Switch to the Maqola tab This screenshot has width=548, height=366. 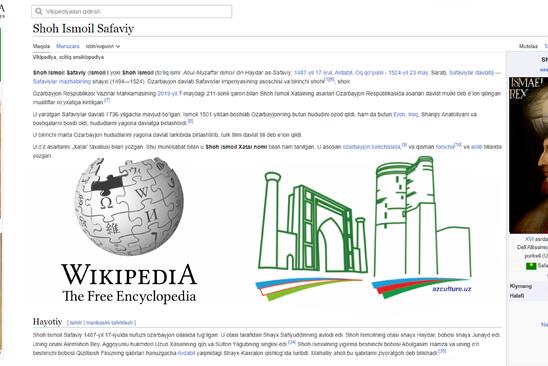41,46
